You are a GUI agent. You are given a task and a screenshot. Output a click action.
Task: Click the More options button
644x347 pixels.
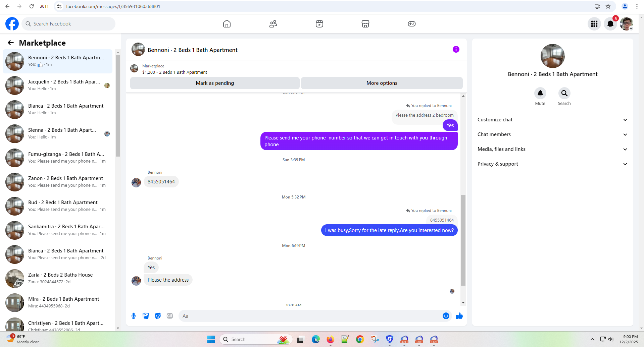click(382, 83)
